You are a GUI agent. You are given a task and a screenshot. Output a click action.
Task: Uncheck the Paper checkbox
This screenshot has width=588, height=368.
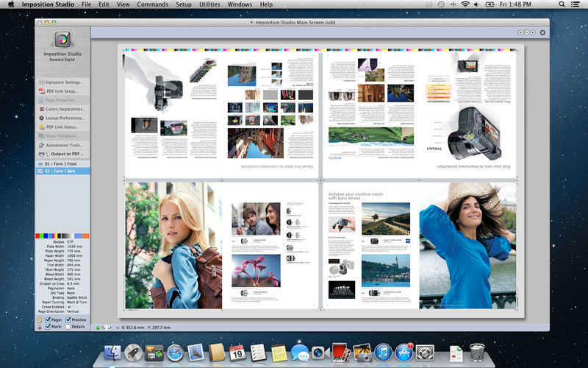[48, 319]
